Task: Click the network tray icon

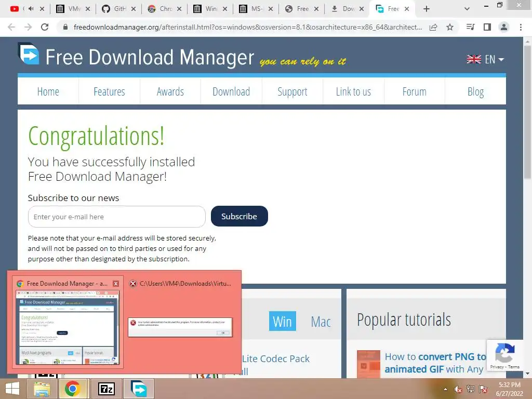Action: (x=470, y=389)
